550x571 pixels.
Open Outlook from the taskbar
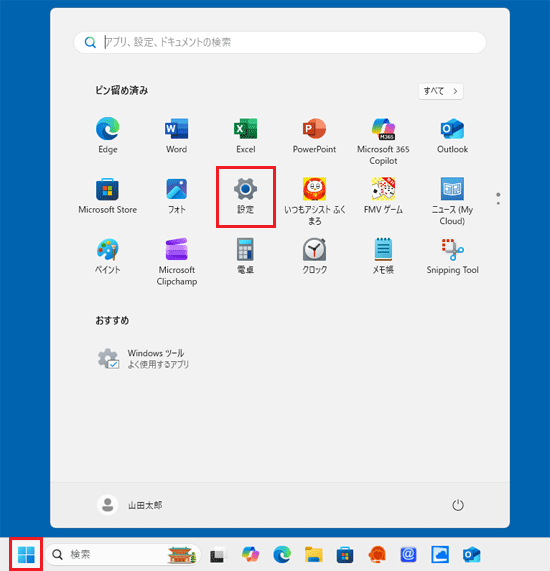coord(472,555)
